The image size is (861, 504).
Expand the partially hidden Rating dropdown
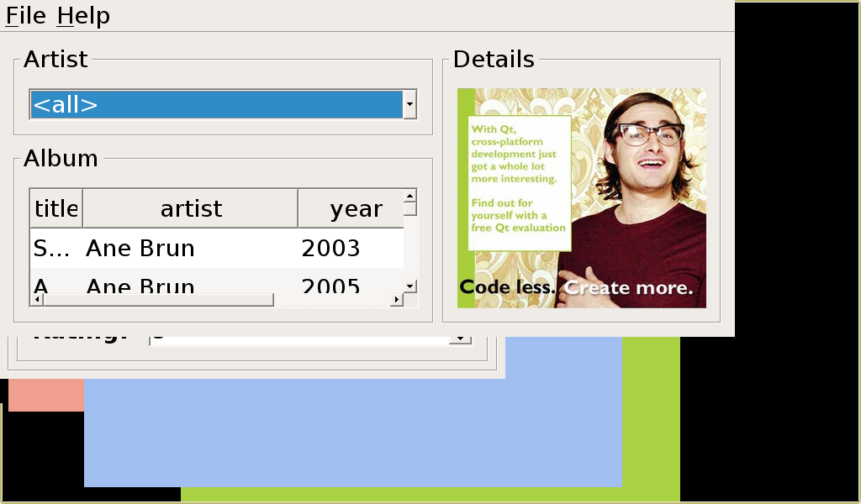[460, 338]
